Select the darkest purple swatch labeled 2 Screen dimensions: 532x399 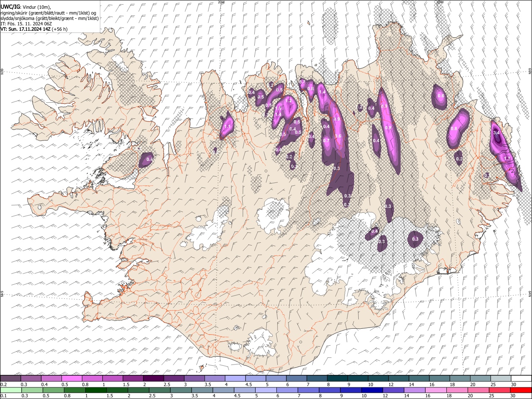153,378
